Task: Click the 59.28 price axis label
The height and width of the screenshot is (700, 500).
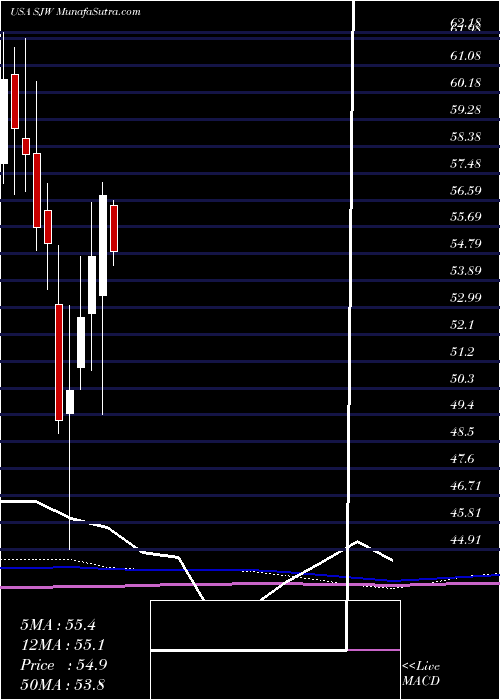Action: click(x=465, y=109)
